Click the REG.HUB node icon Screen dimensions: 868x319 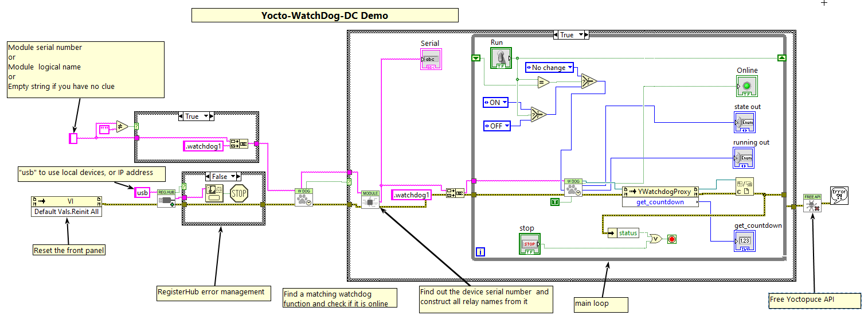(166, 196)
